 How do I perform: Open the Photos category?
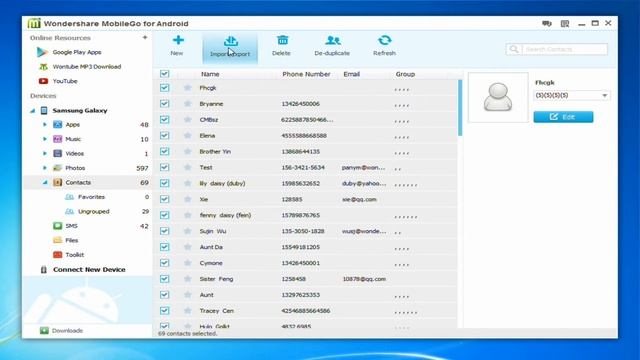(75, 168)
